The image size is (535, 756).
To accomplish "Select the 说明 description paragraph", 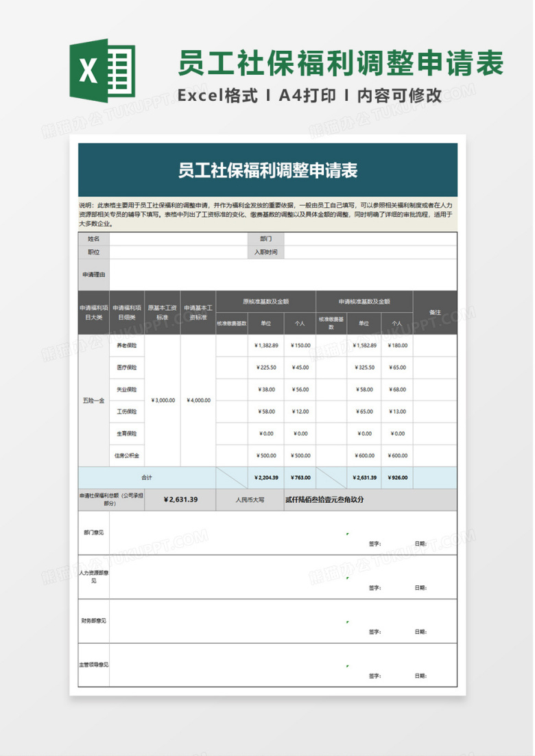I will (x=267, y=215).
